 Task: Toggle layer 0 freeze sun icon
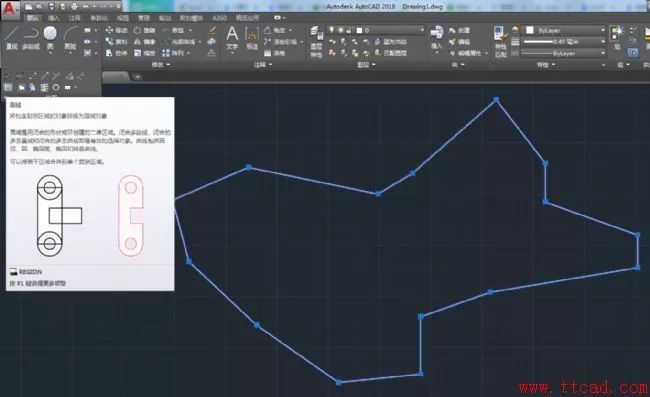[x=341, y=30]
